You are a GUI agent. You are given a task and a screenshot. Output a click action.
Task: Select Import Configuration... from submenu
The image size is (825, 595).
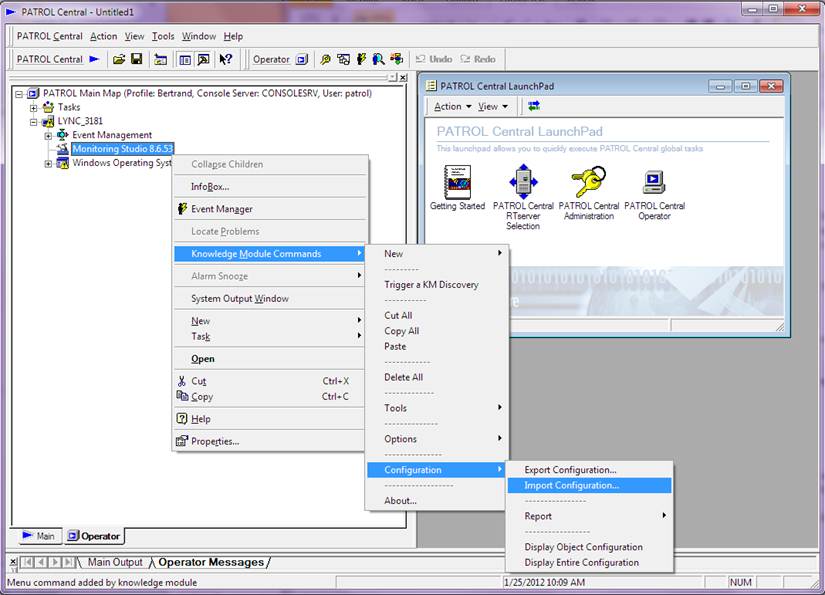[571, 485]
